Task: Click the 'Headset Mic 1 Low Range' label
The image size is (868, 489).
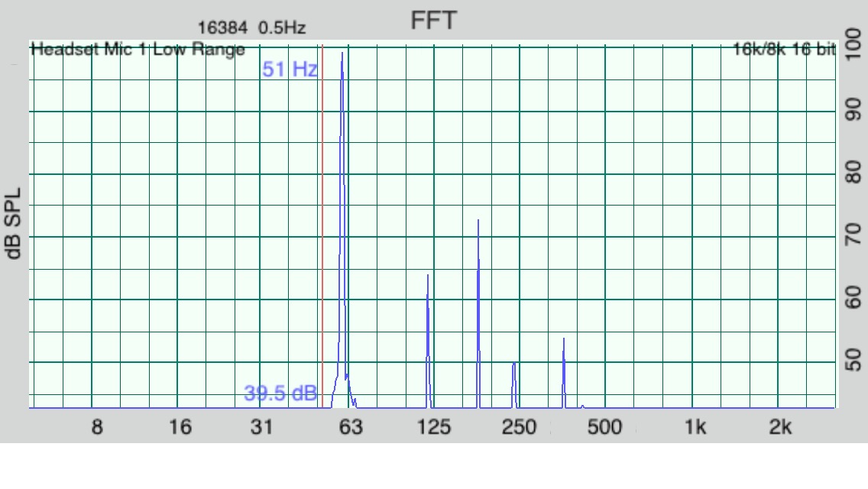Action: 138,50
